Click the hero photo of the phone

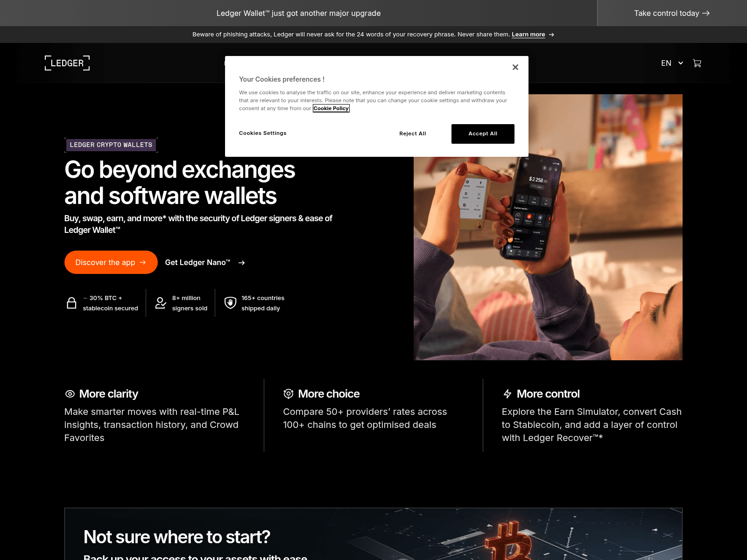[x=548, y=227]
